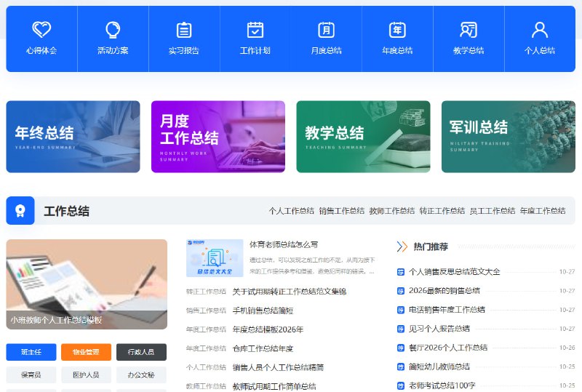Select the 办公文秘 tag button
The image size is (582, 392).
coord(141,375)
